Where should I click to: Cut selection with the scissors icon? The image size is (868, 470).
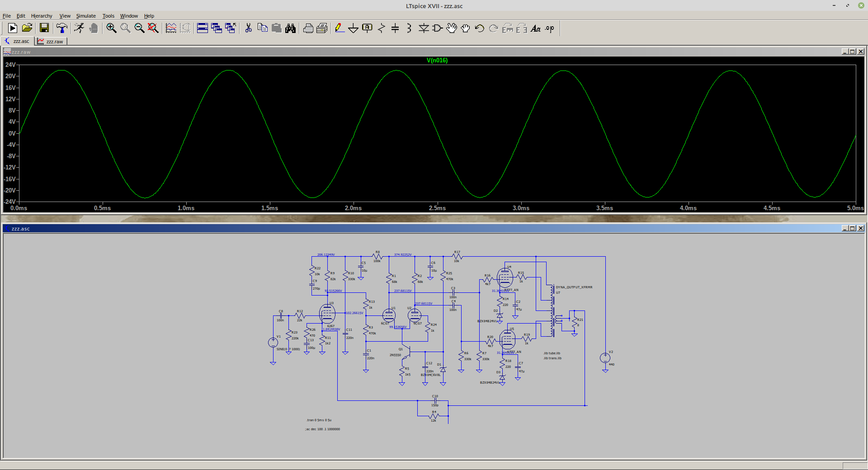pyautogui.click(x=248, y=28)
